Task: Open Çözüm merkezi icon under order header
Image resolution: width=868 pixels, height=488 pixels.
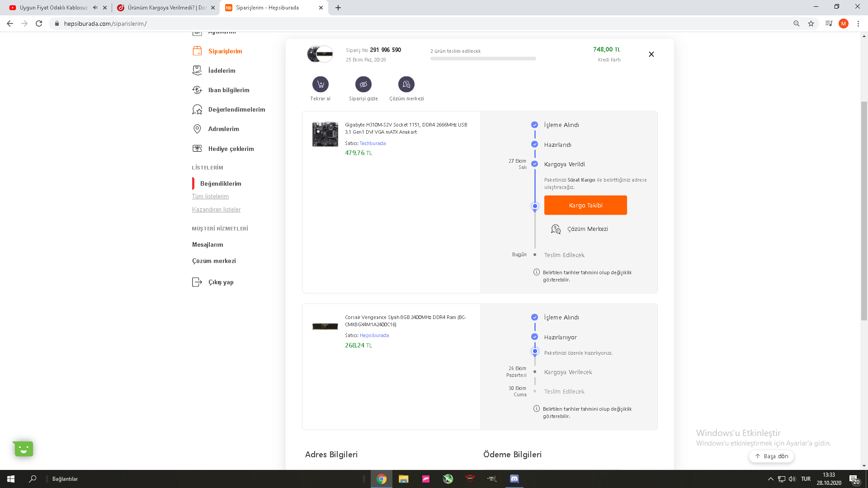Action: tap(406, 84)
